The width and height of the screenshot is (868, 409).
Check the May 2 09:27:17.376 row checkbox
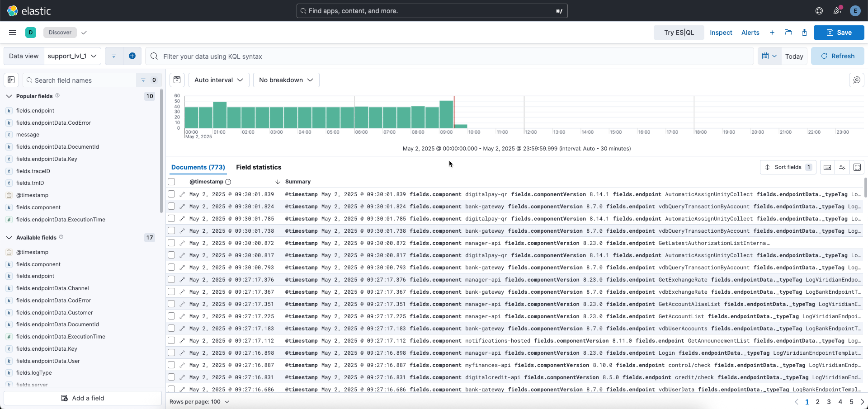click(x=171, y=279)
